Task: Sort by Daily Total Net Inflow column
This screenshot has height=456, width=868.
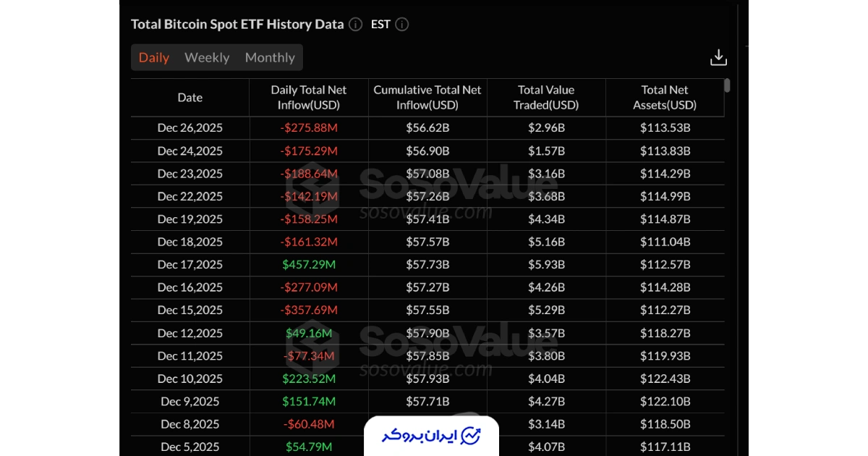Action: [308, 97]
